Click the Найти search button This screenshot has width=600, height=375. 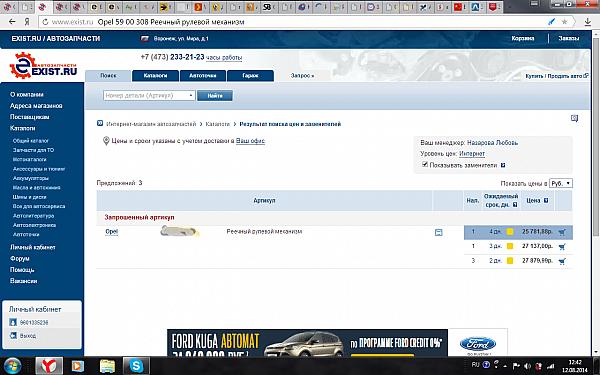pos(215,96)
